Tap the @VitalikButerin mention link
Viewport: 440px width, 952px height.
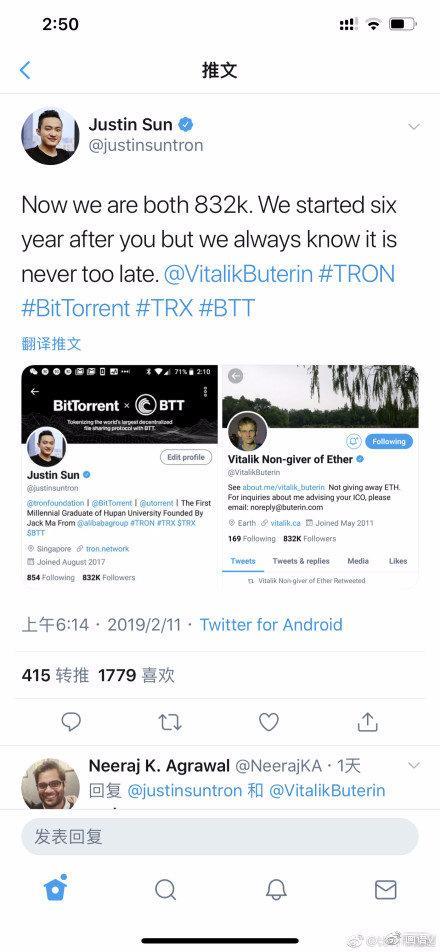coord(238,274)
